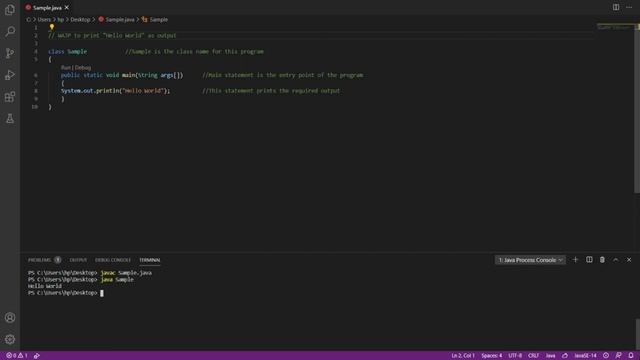The width and height of the screenshot is (640, 360).
Task: Click the Problems count badge
Action: pos(58,260)
